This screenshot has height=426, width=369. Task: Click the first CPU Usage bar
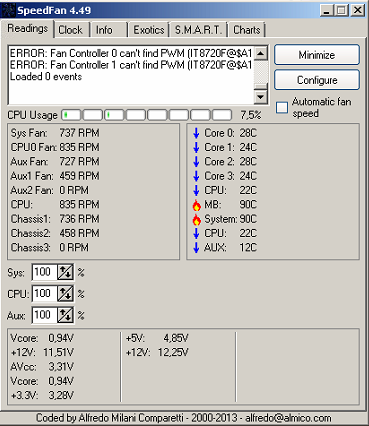click(71, 115)
